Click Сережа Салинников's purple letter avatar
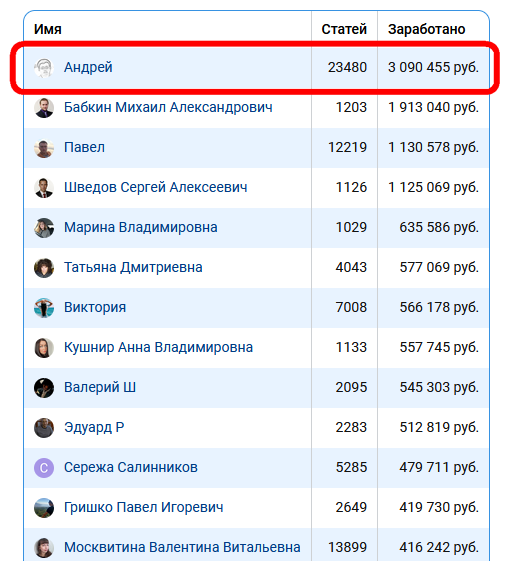 click(44, 468)
